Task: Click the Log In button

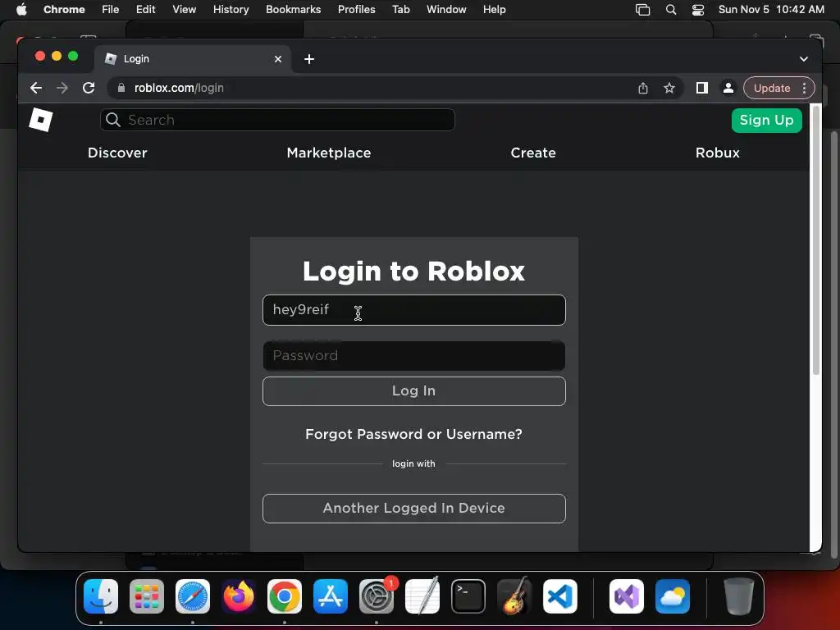Action: coord(414,391)
